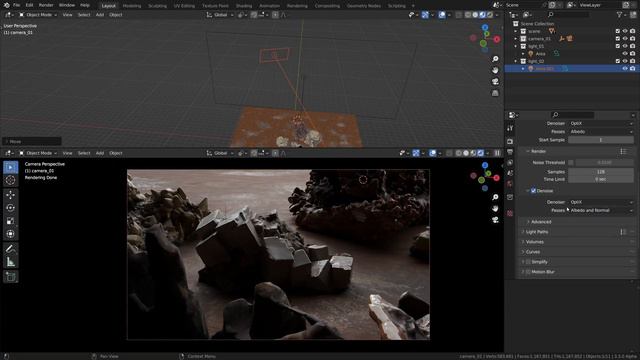Toggle the Denoise checkbox under Render
This screenshot has width=640, height=360.
point(533,191)
